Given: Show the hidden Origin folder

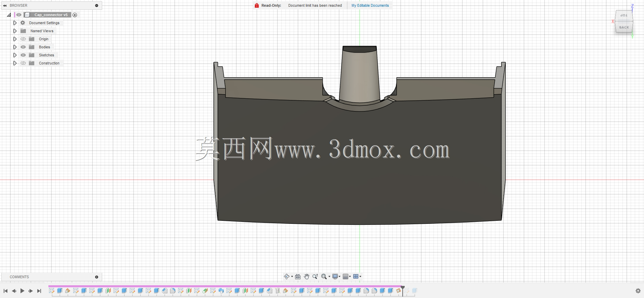Looking at the screenshot, I should pos(23,39).
